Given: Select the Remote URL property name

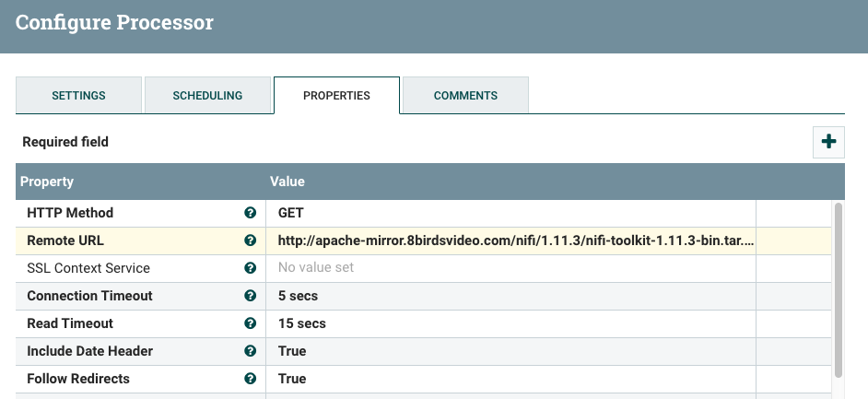Looking at the screenshot, I should click(65, 241).
